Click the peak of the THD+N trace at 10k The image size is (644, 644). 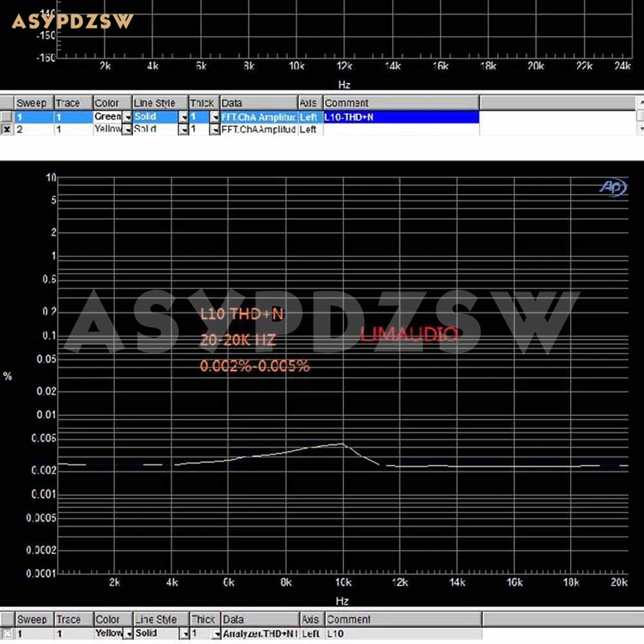(x=343, y=444)
